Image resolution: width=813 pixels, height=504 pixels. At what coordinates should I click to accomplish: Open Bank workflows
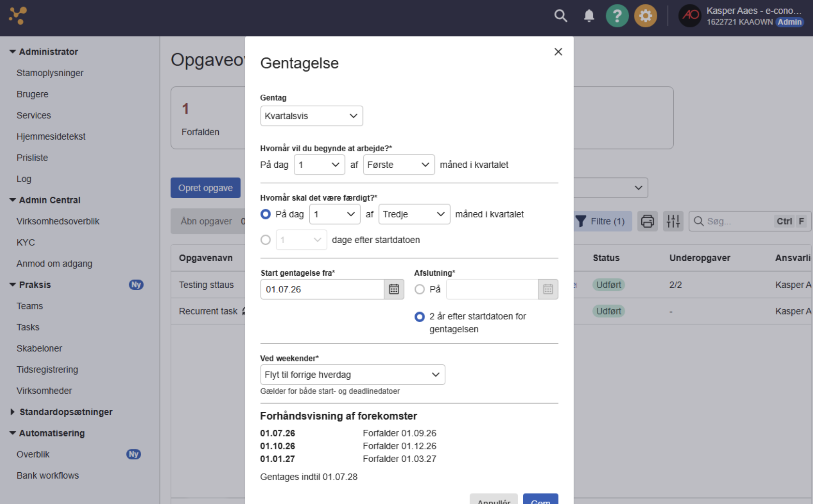point(47,476)
